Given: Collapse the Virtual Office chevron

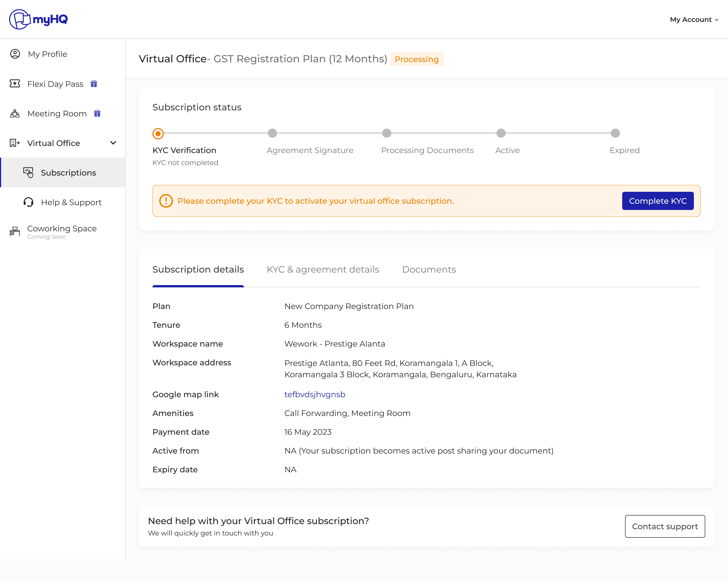Looking at the screenshot, I should [x=113, y=143].
